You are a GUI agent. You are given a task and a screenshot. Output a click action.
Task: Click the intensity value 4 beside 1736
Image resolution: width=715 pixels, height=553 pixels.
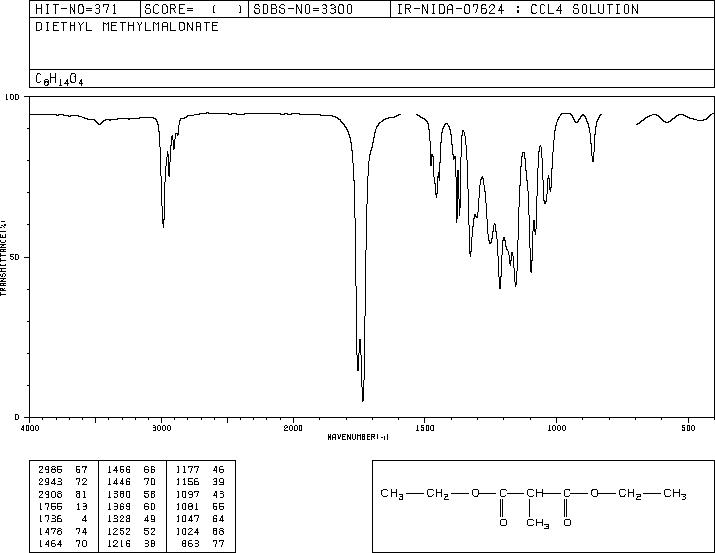pyautogui.click(x=84, y=519)
